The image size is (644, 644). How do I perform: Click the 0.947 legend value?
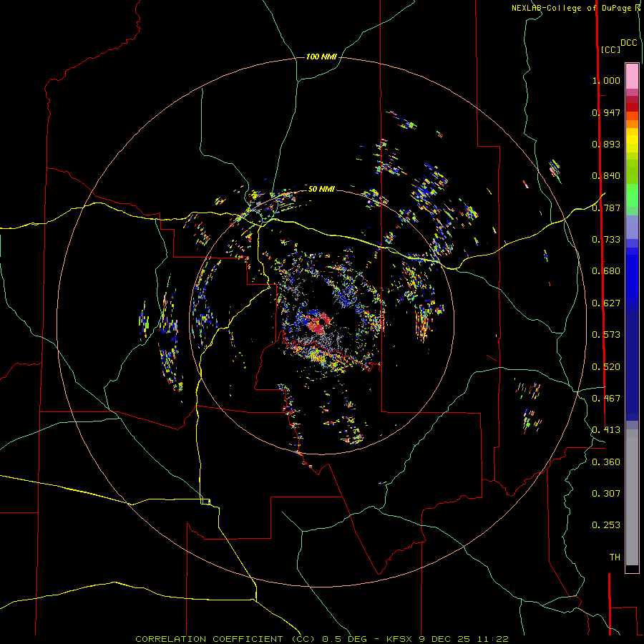[606, 112]
